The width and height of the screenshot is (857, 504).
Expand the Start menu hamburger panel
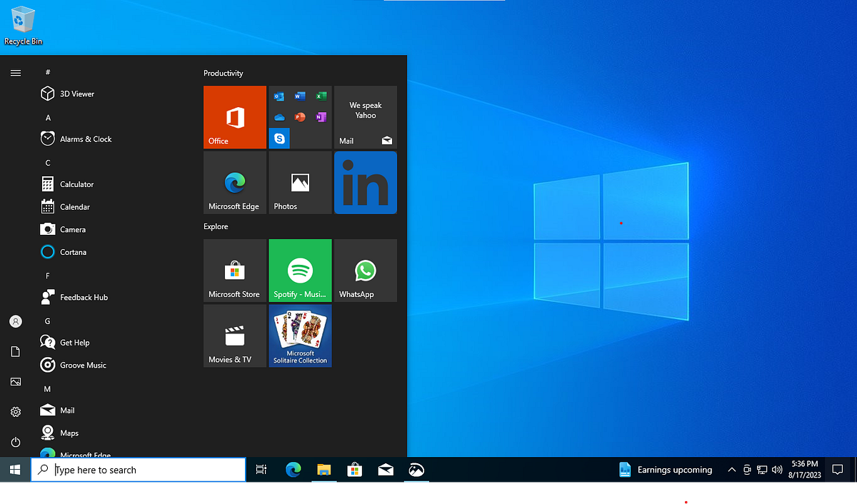pyautogui.click(x=15, y=72)
